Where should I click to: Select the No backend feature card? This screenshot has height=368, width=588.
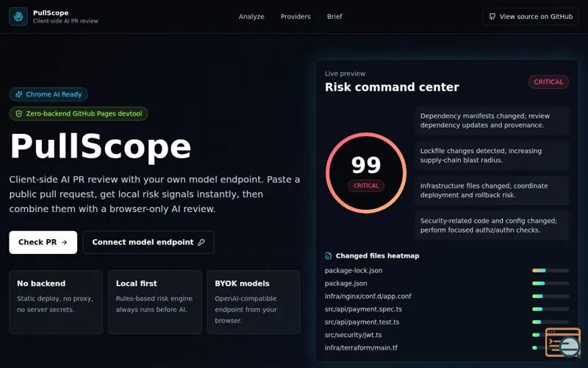pyautogui.click(x=56, y=302)
